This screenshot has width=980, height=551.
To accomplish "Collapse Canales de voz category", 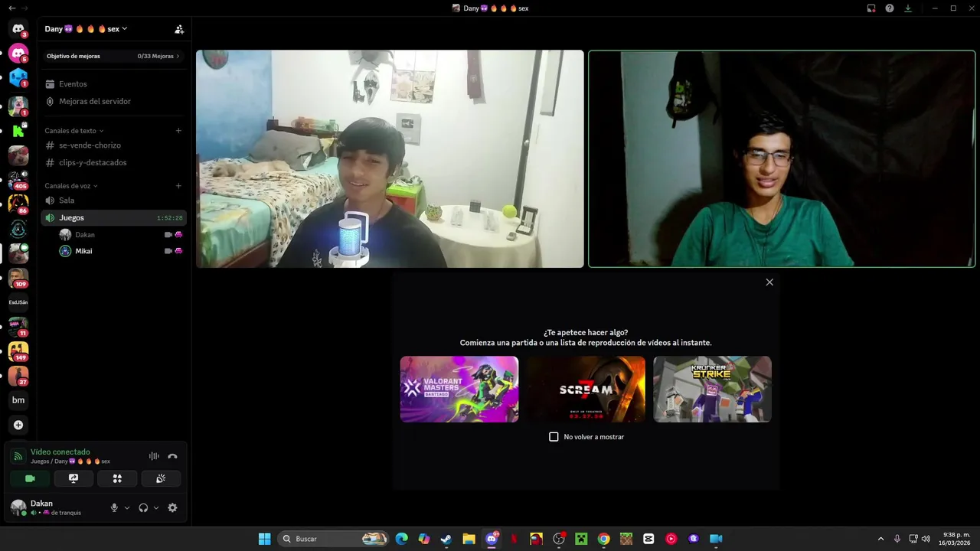I will 71,186.
